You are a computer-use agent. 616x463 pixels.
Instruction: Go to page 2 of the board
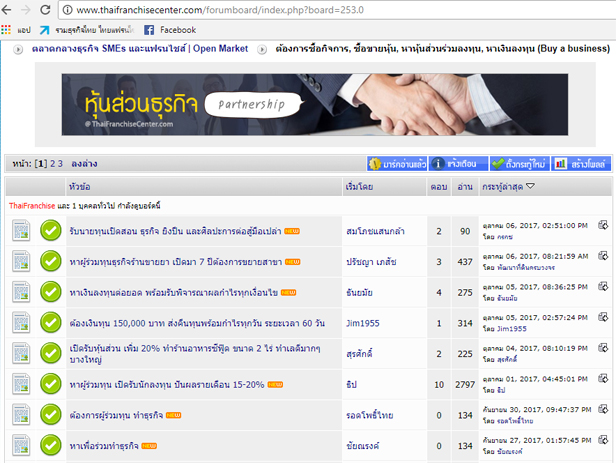click(53, 164)
